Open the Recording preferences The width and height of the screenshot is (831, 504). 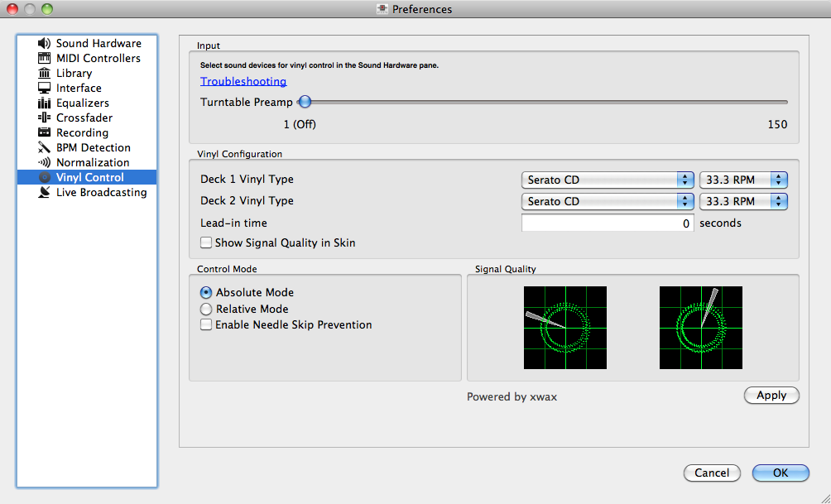(87, 132)
